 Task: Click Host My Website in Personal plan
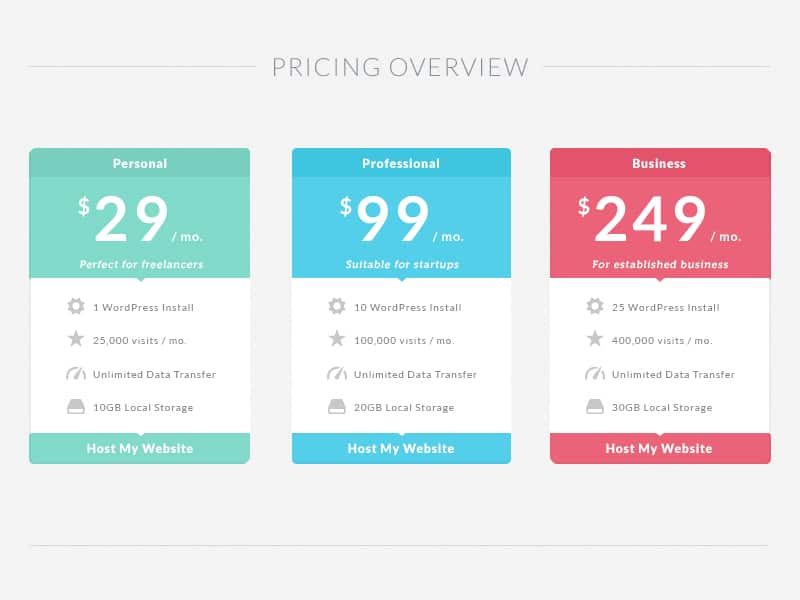pos(140,448)
